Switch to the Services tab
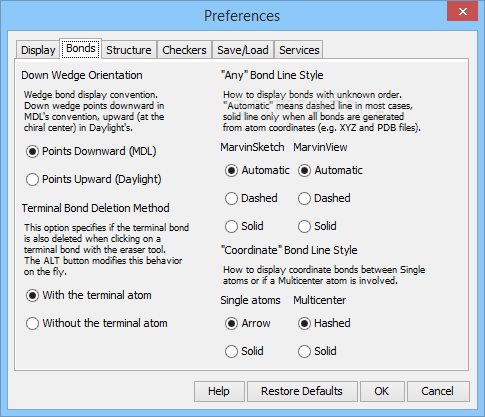The width and height of the screenshot is (485, 417). coord(299,50)
